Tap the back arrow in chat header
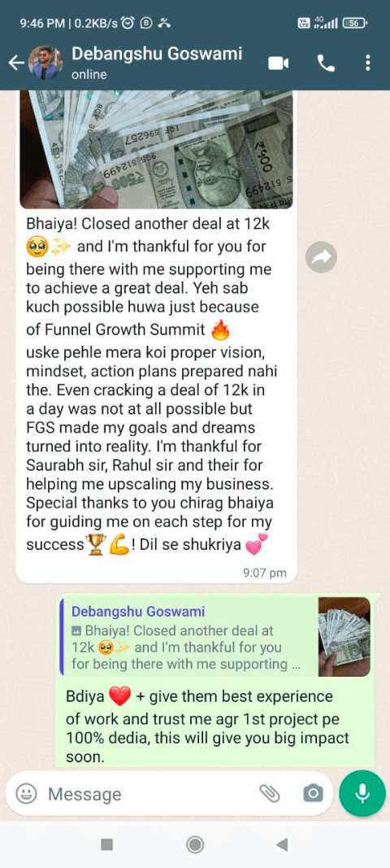390x868 pixels. click(16, 63)
